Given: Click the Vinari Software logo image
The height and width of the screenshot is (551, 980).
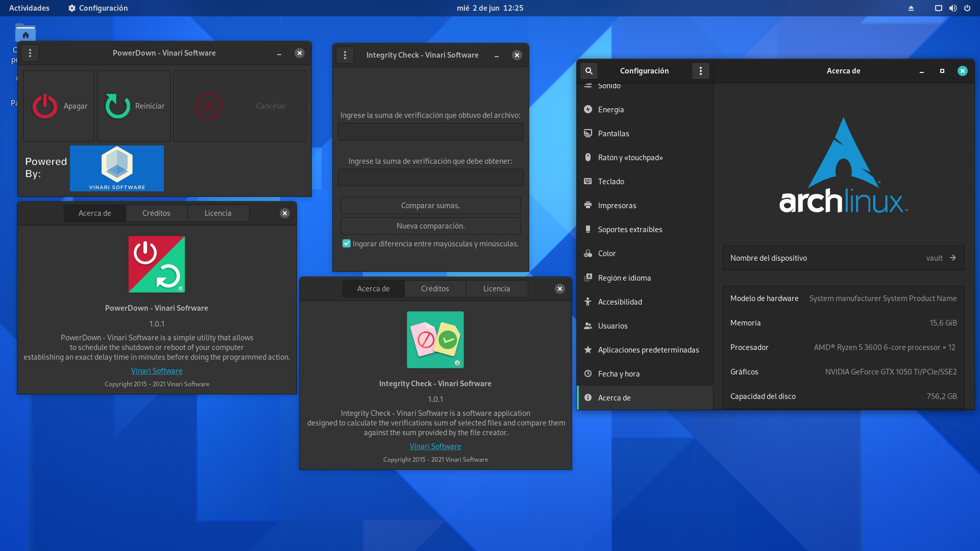Looking at the screenshot, I should coord(117,168).
